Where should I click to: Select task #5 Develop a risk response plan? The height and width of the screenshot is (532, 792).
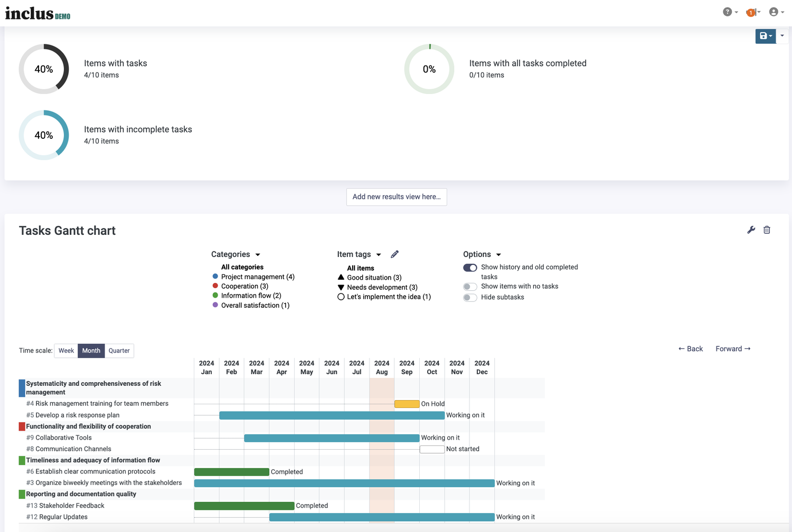73,415
